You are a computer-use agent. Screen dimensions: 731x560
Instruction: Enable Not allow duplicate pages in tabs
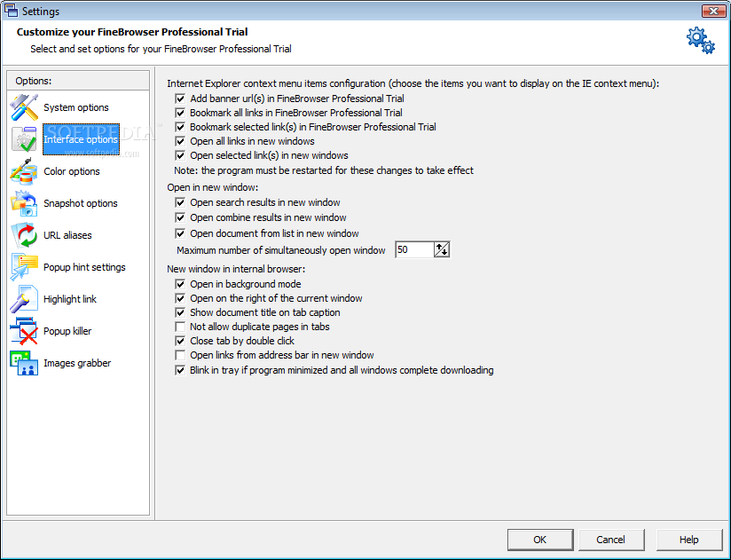(x=180, y=327)
